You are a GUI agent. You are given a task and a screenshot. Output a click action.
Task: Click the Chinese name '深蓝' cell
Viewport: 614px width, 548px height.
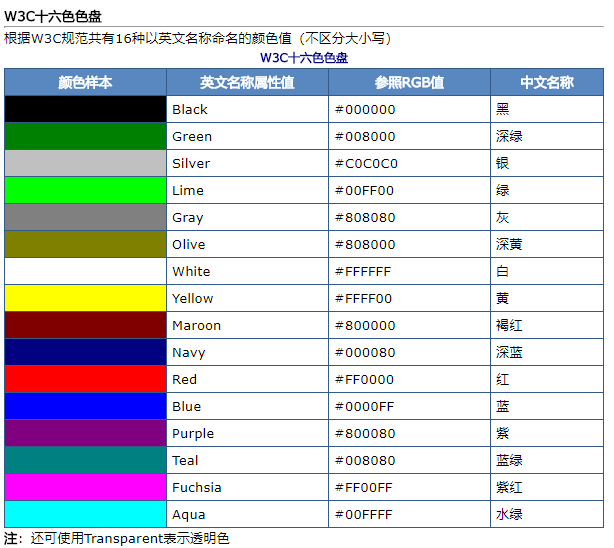547,353
